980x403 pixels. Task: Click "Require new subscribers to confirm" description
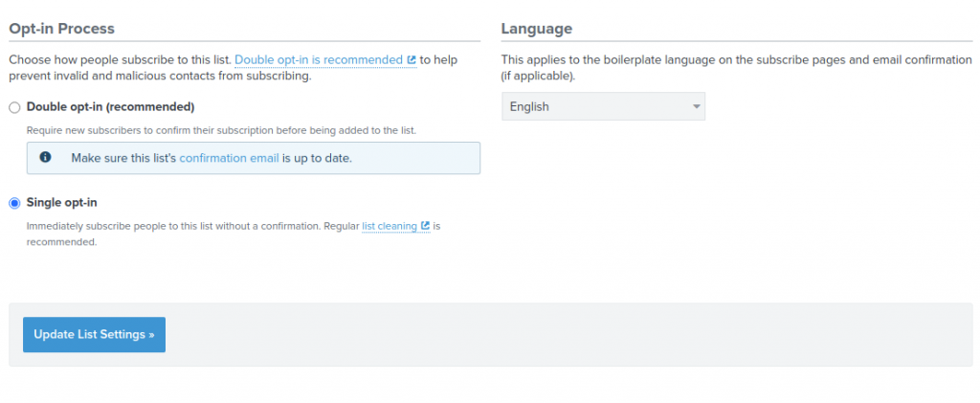[x=221, y=130]
